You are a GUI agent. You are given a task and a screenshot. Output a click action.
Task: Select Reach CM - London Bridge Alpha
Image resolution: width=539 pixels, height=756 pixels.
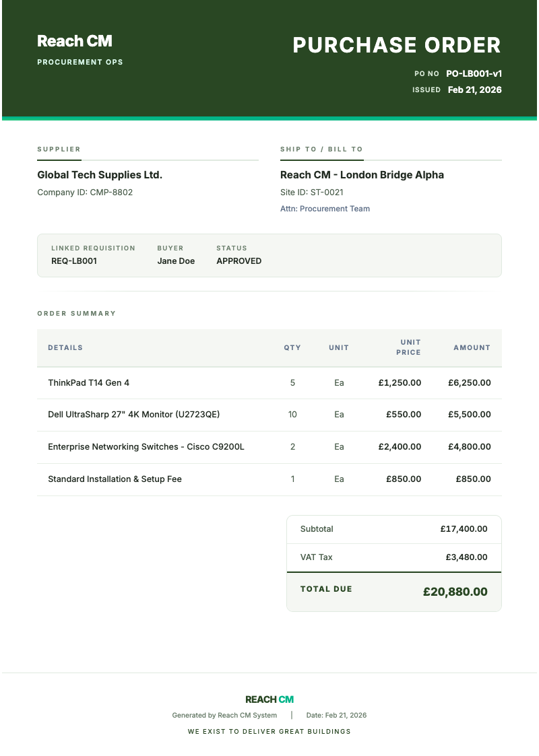[362, 174]
